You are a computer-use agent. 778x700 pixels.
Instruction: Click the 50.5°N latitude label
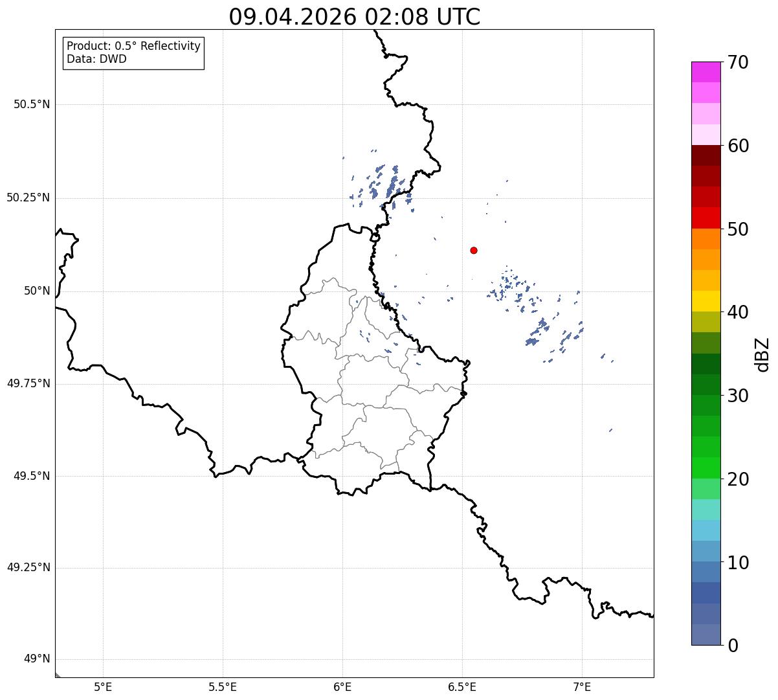tap(32, 104)
